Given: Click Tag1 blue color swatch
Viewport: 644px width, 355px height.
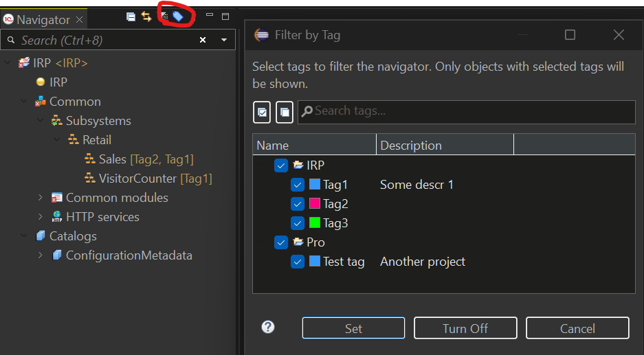Looking at the screenshot, I should (x=315, y=184).
